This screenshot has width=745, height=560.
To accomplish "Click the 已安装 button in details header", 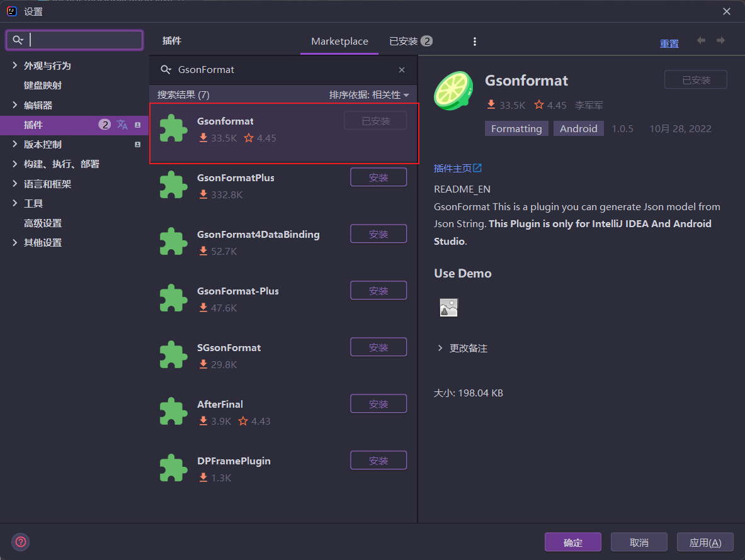I will coord(696,80).
